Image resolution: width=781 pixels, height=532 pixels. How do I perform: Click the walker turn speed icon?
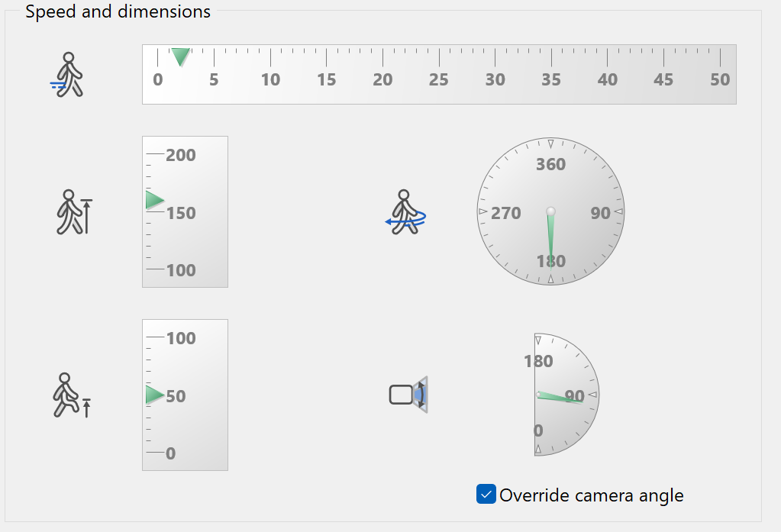405,212
